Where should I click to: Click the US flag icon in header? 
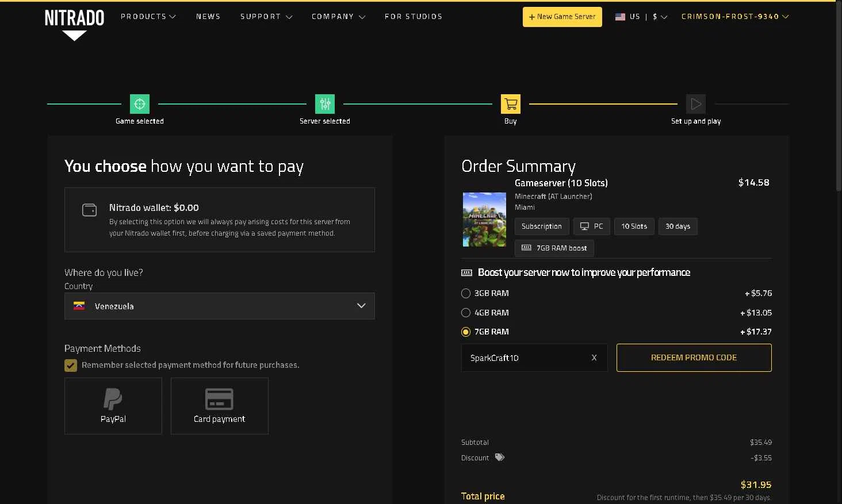point(620,17)
